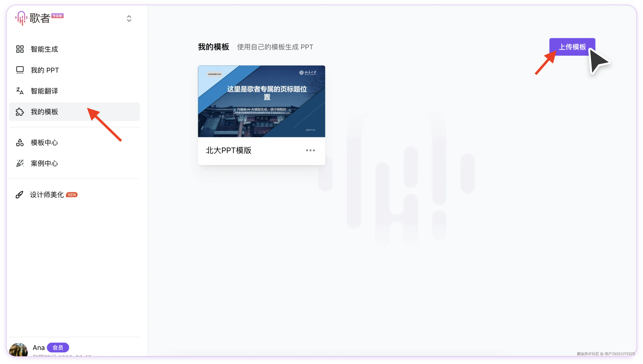643x364 pixels.
Task: Open the 北大PPT模版 three-dot options menu
Action: pyautogui.click(x=310, y=150)
